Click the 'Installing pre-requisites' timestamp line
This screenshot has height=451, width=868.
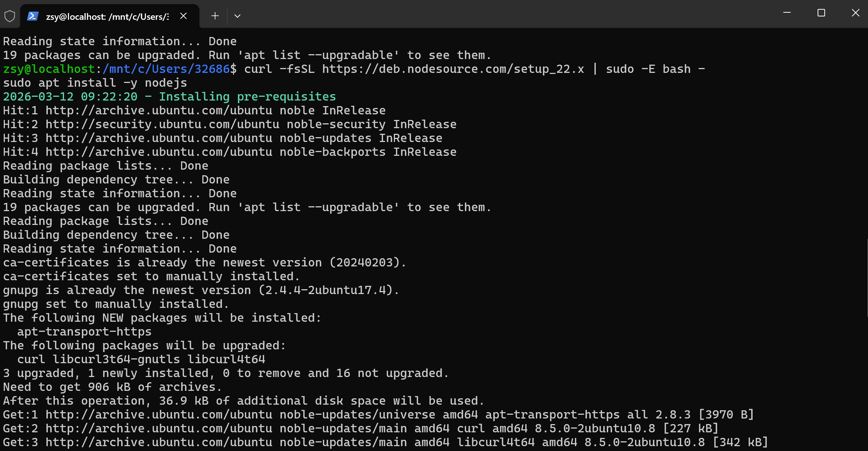(x=169, y=97)
